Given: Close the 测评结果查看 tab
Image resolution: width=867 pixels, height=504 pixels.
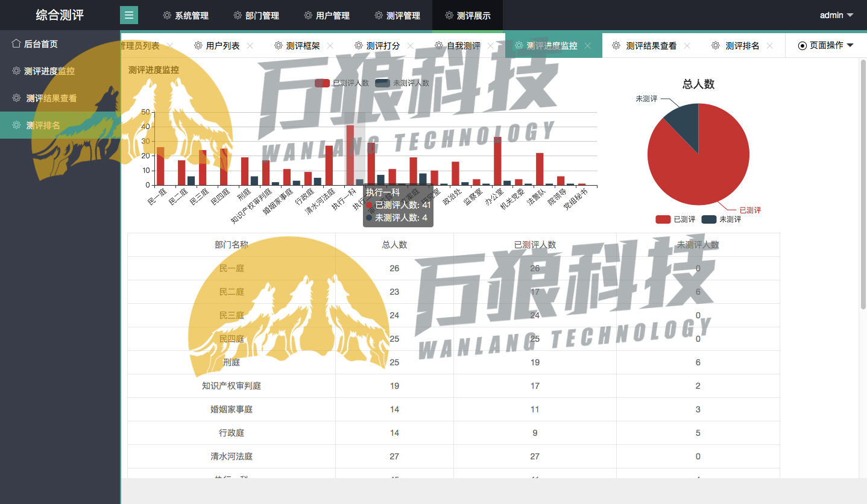Looking at the screenshot, I should pos(687,46).
